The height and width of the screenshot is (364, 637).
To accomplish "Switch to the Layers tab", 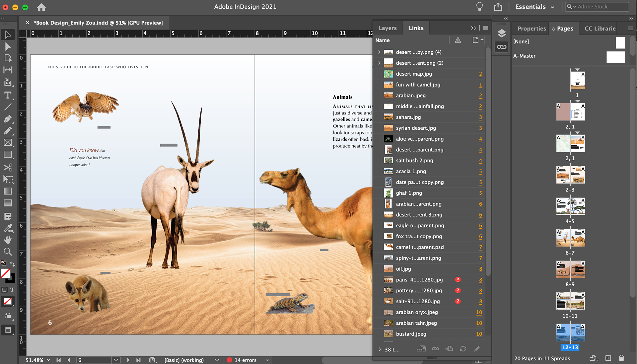I will tap(388, 28).
